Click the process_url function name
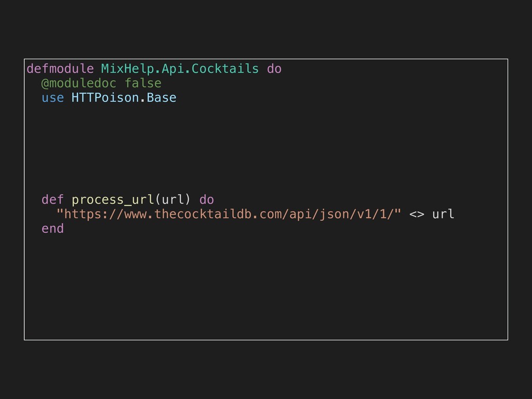Screen dimensions: 532x399 [113, 200]
